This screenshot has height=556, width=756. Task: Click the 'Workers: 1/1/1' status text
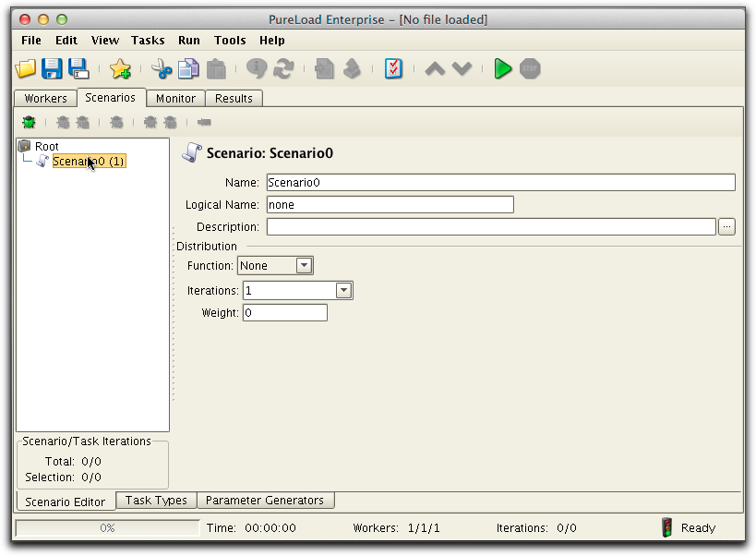396,528
